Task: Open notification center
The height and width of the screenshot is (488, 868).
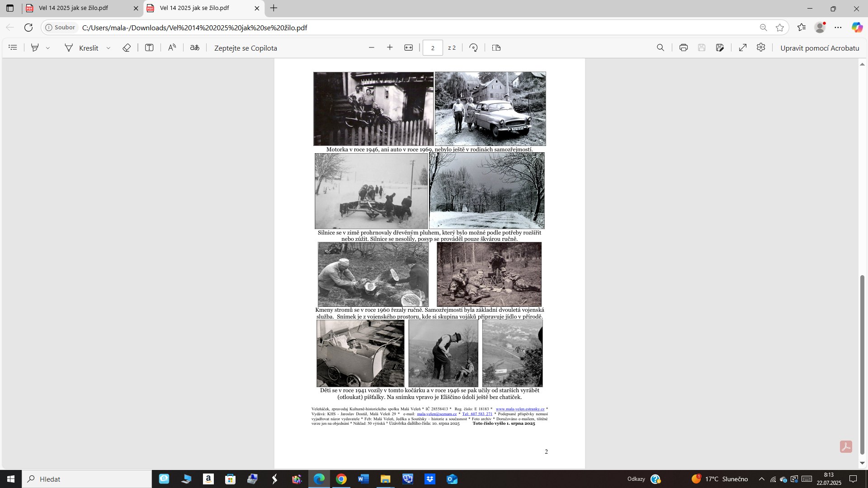Action: [853, 479]
